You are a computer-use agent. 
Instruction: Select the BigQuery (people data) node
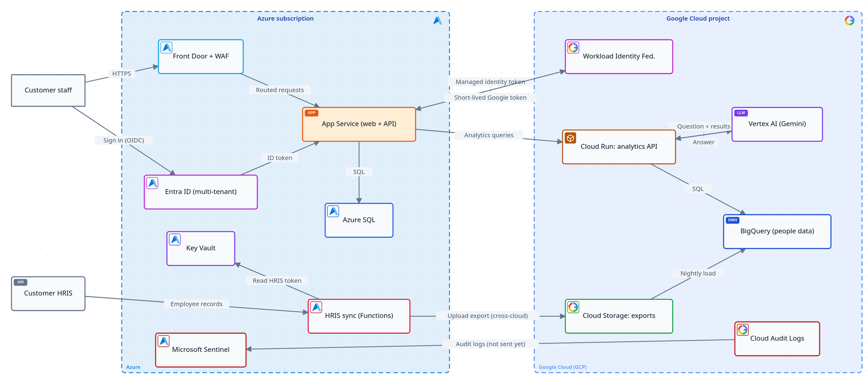click(x=777, y=232)
